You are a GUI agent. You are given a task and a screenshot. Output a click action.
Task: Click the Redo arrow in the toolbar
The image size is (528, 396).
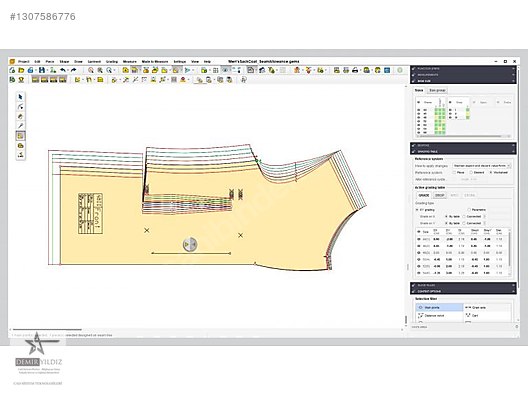[73, 70]
